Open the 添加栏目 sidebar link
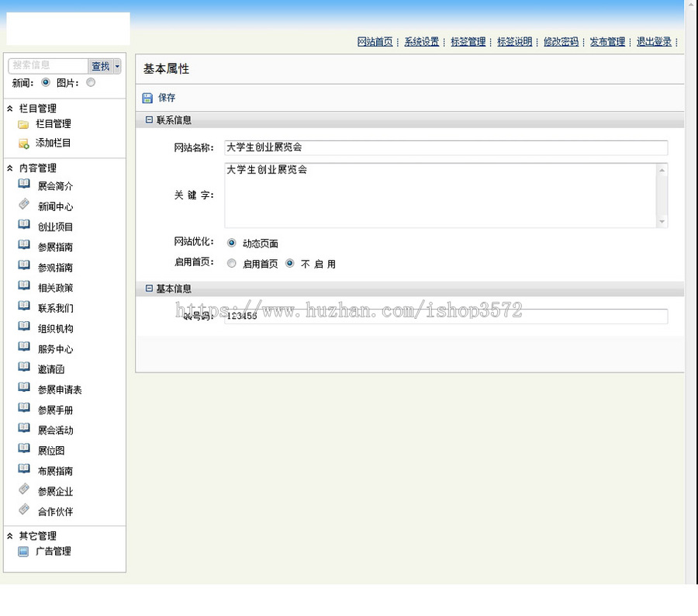The image size is (698, 616). coord(53,143)
